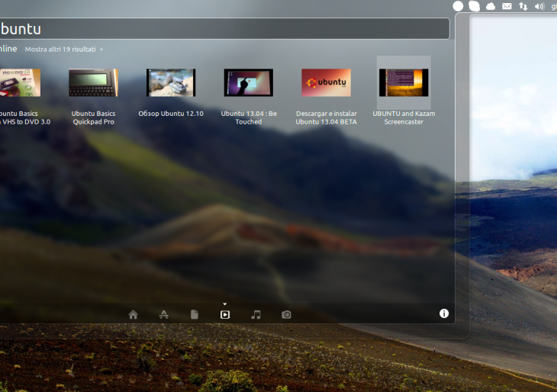This screenshot has width=557, height=392.
Task: Open the Home lens icon
Action: point(134,315)
